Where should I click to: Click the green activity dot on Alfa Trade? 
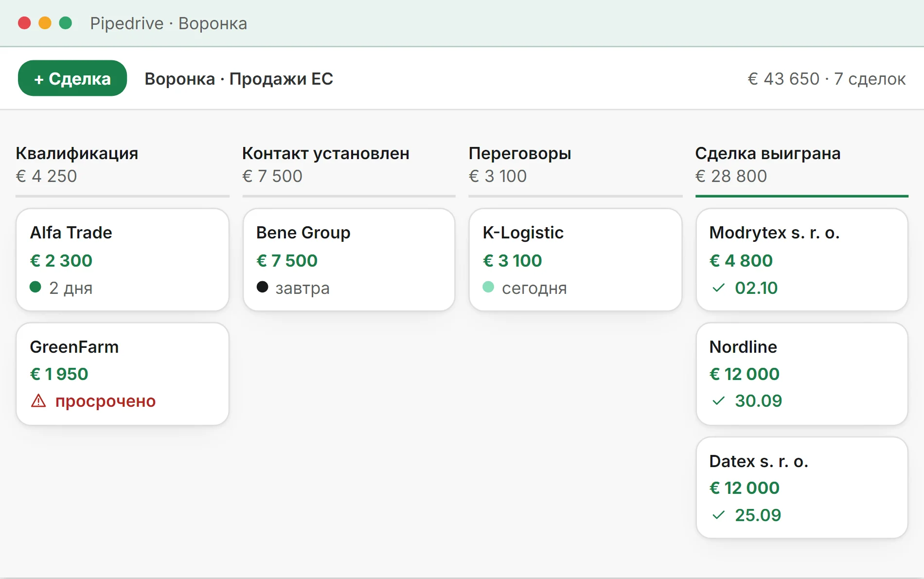tap(36, 287)
